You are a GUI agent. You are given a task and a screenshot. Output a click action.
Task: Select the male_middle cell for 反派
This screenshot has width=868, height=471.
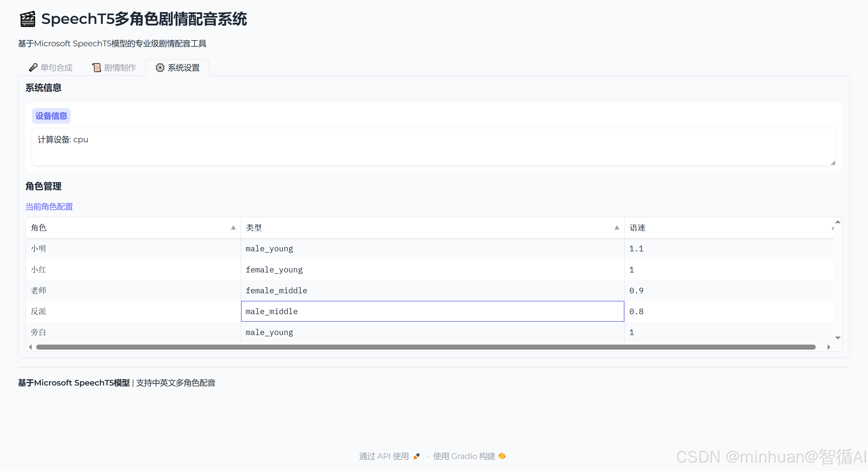click(432, 311)
